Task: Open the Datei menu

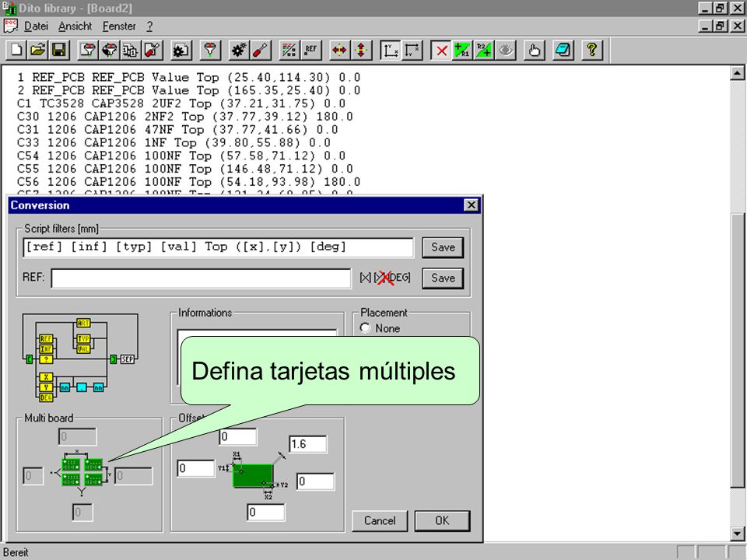Action: click(x=37, y=26)
